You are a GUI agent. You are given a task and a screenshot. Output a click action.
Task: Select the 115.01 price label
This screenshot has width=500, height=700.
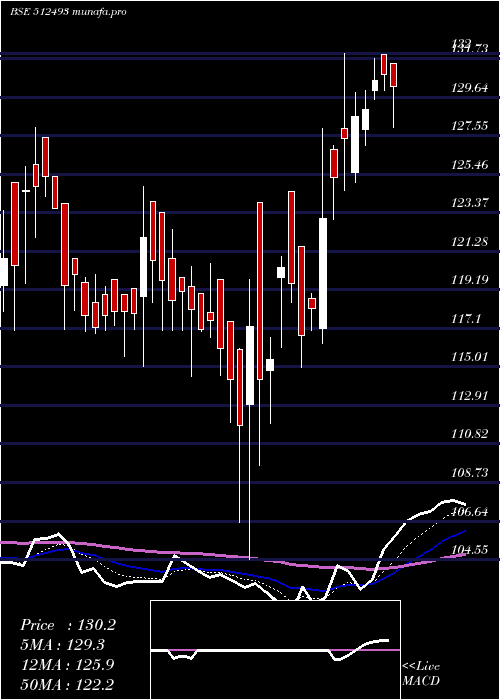click(470, 357)
